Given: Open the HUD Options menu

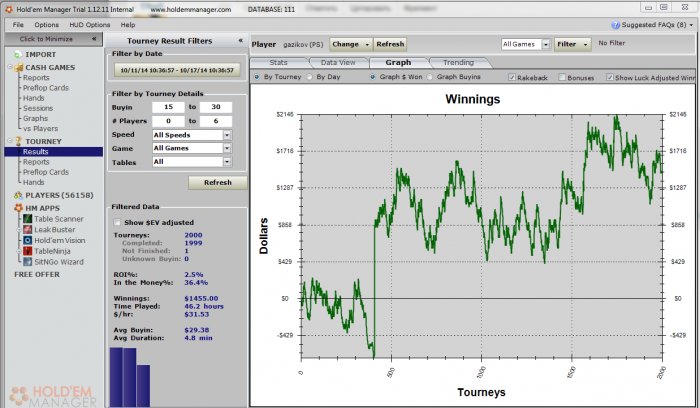Looking at the screenshot, I should pyautogui.click(x=90, y=25).
